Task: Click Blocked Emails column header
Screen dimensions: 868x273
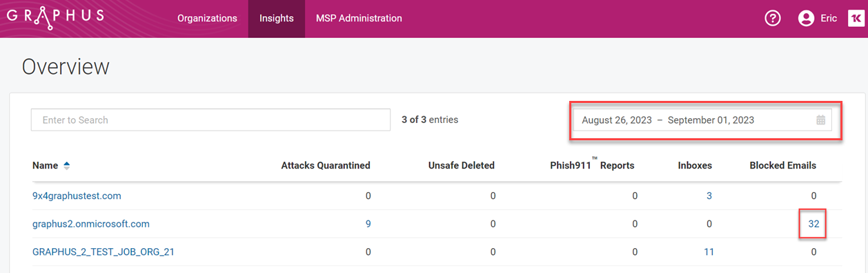Action: click(x=783, y=165)
